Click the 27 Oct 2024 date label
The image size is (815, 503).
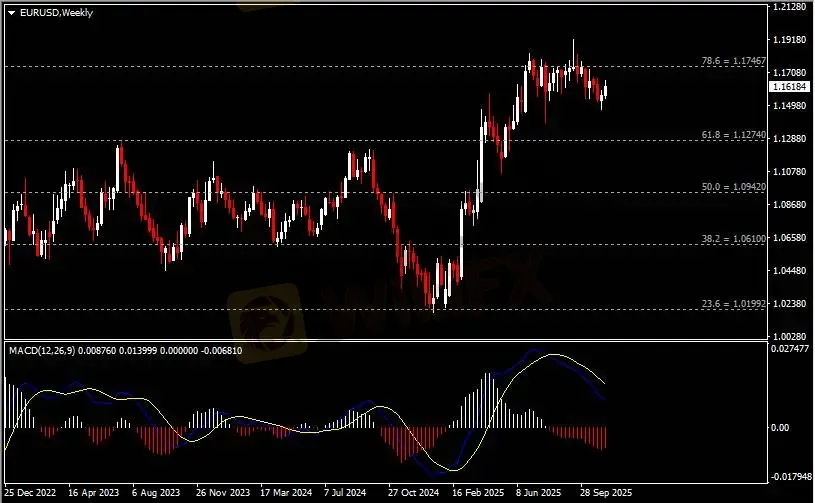click(x=412, y=493)
